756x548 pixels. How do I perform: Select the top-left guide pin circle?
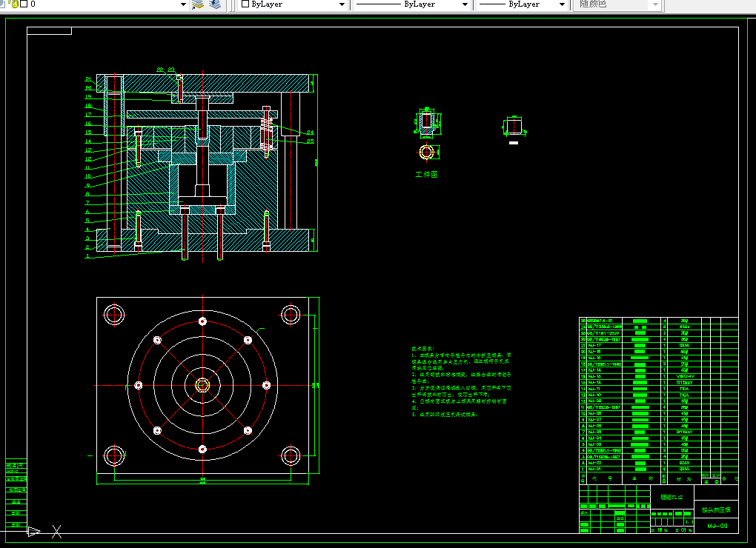pos(114,315)
